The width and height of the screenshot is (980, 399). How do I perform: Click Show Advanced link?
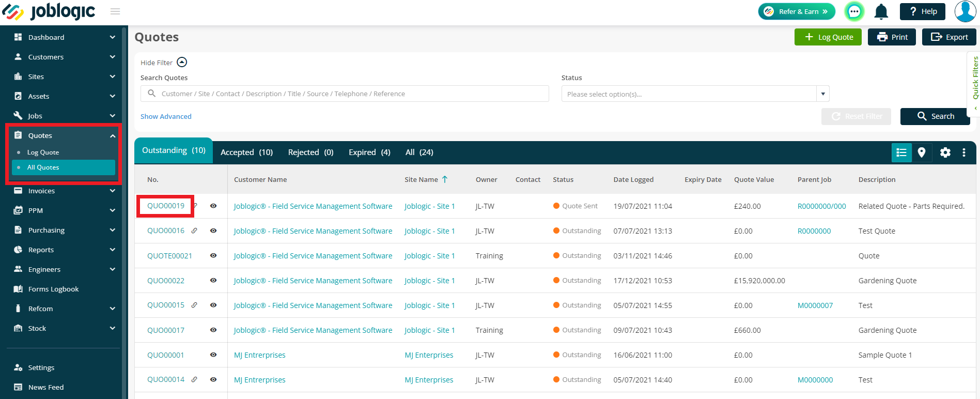pyautogui.click(x=166, y=116)
